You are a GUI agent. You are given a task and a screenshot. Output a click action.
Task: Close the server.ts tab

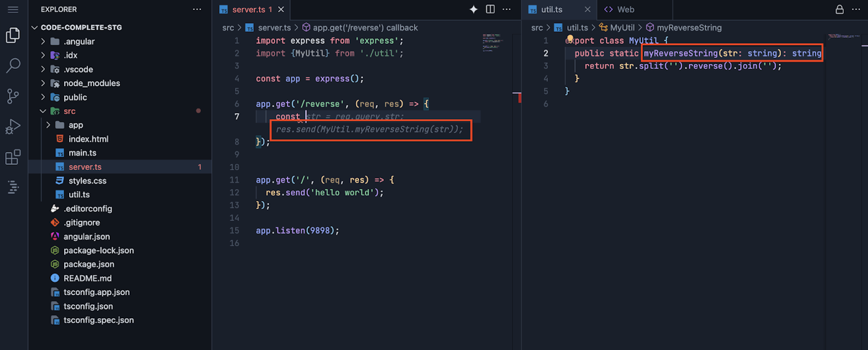coord(281,9)
